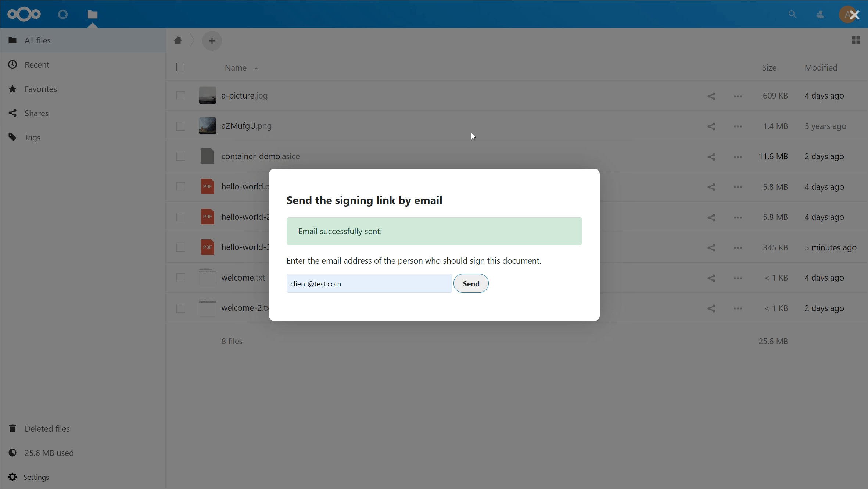Toggle the select-all files checkbox
The height and width of the screenshot is (489, 868).
click(181, 67)
